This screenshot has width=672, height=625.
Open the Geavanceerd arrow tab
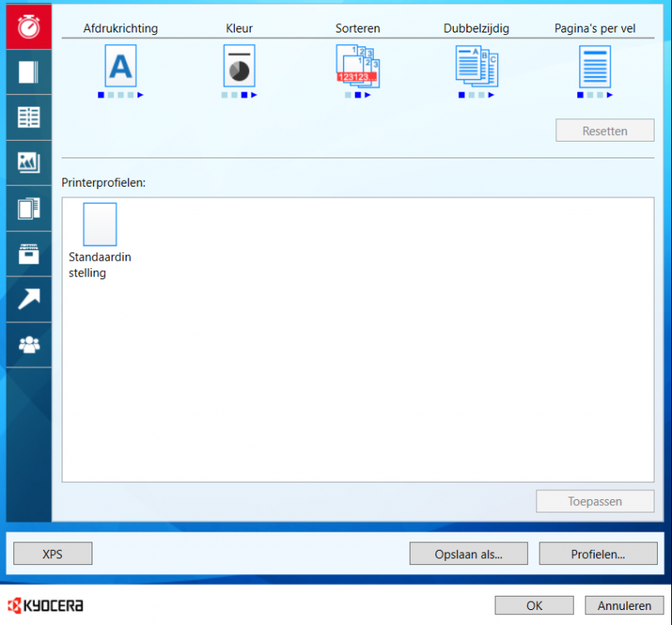(29, 299)
